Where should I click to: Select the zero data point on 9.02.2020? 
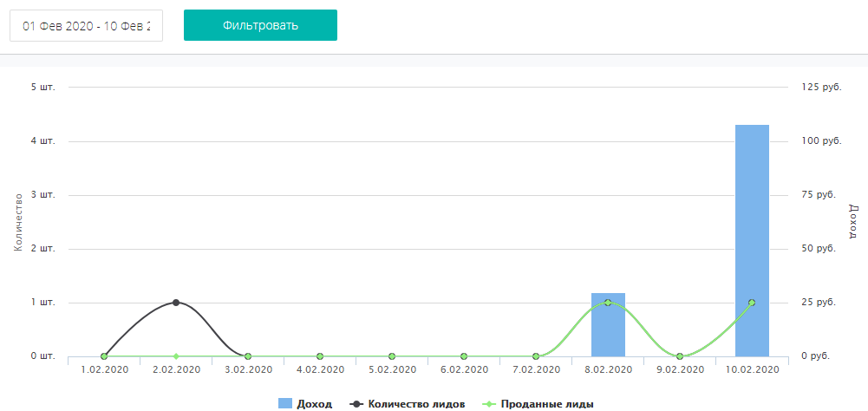pyautogui.click(x=680, y=356)
